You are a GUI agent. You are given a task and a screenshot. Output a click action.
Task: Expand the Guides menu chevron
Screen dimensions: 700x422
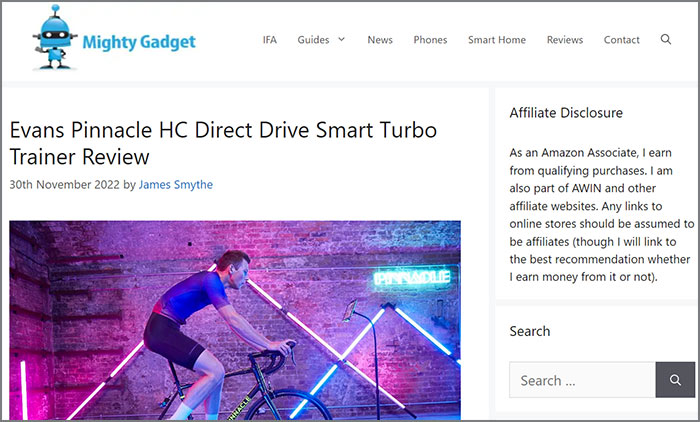(x=342, y=39)
